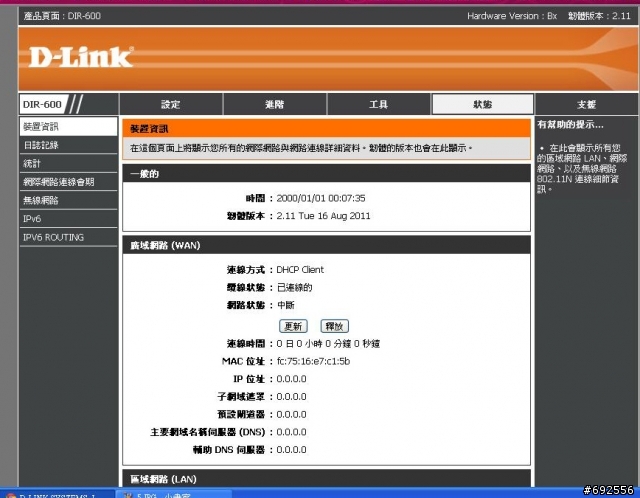Screen dimensions: 640x498
Task: Open 網際網路連線會期 in the sidebar
Action: click(68, 182)
